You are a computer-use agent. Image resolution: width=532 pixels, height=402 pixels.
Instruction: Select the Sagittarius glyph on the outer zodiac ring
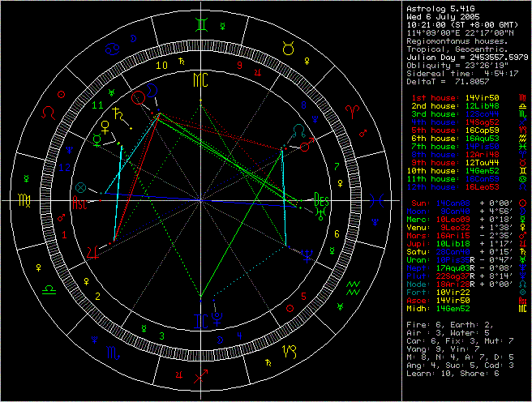coord(199,375)
